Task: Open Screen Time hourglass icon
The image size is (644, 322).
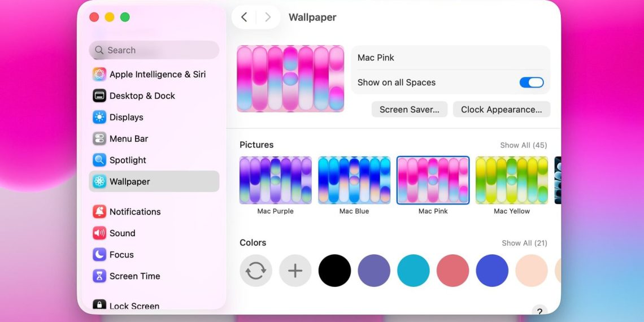Action: click(99, 276)
